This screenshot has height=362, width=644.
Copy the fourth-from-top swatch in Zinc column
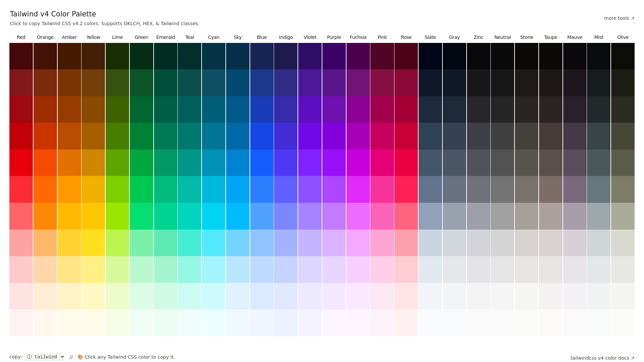(x=479, y=136)
